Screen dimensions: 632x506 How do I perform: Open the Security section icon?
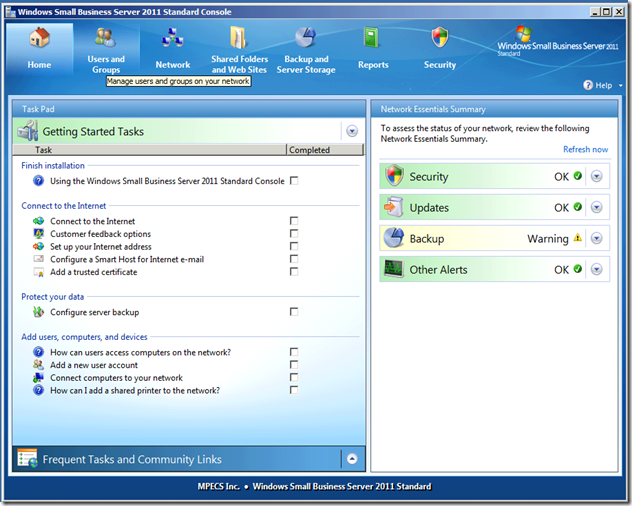pos(439,40)
